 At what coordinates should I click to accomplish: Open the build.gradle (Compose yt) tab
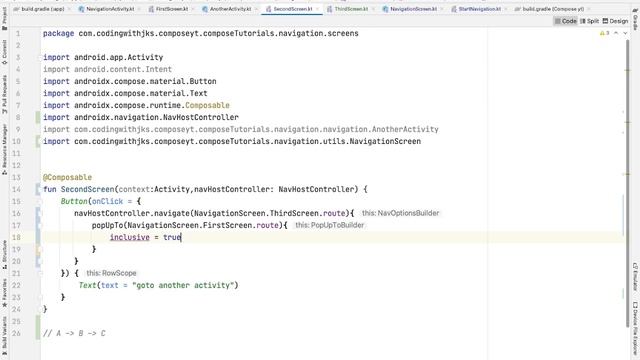pos(553,9)
